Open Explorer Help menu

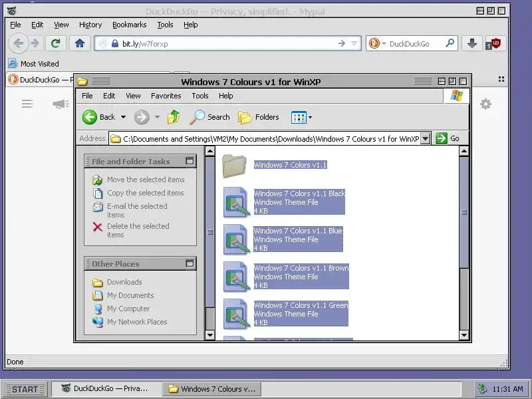tap(225, 96)
